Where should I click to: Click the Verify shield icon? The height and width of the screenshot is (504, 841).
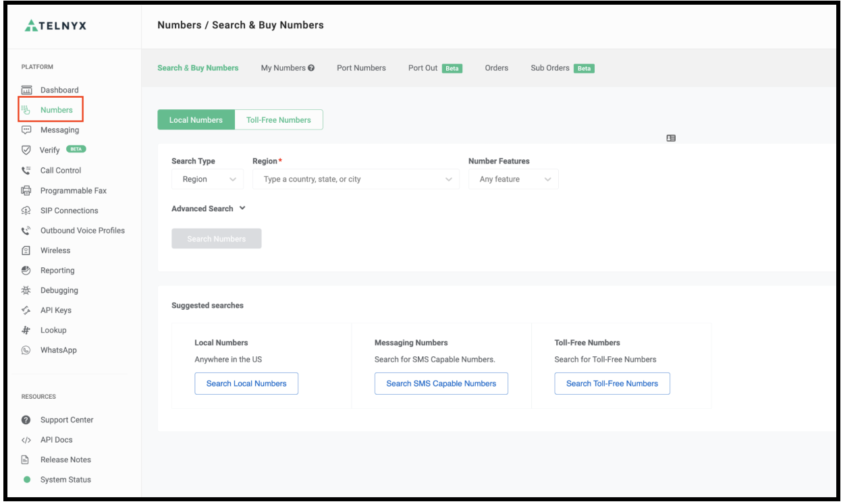point(27,150)
